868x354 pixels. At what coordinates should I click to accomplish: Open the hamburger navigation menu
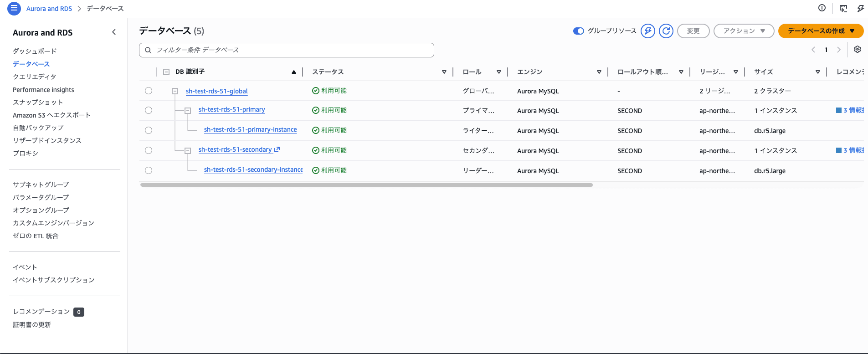[x=14, y=8]
